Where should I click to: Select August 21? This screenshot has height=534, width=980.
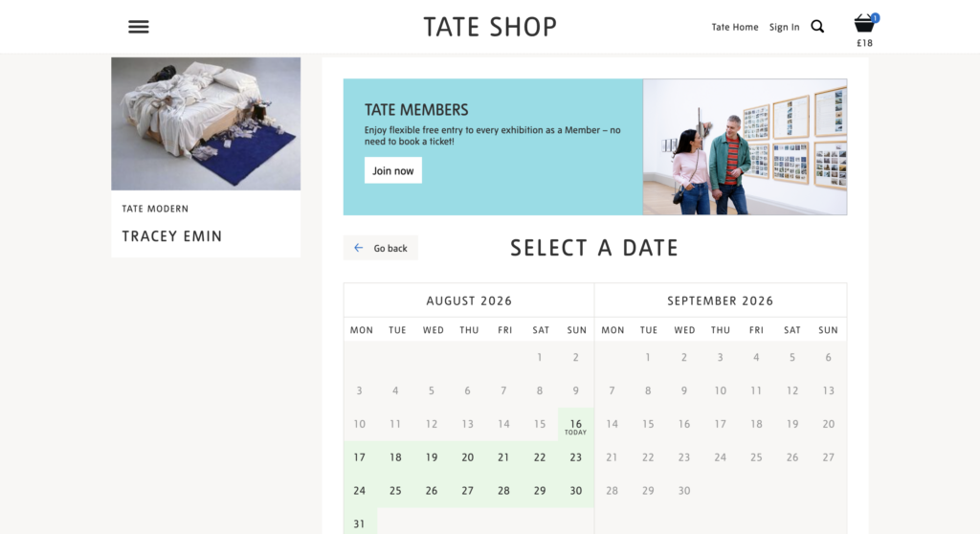click(x=503, y=457)
